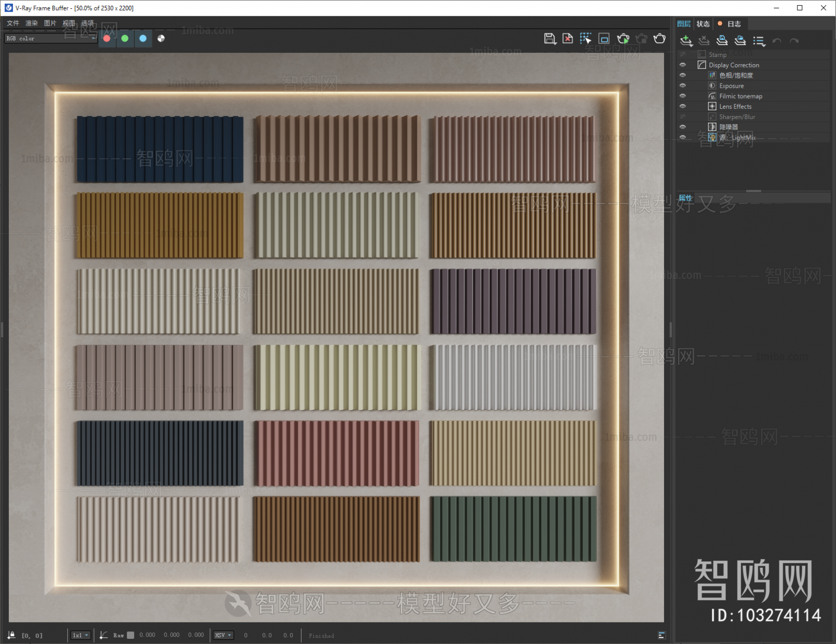Image resolution: width=836 pixels, height=644 pixels.
Task: Open the 视图 menu
Action: 69,23
